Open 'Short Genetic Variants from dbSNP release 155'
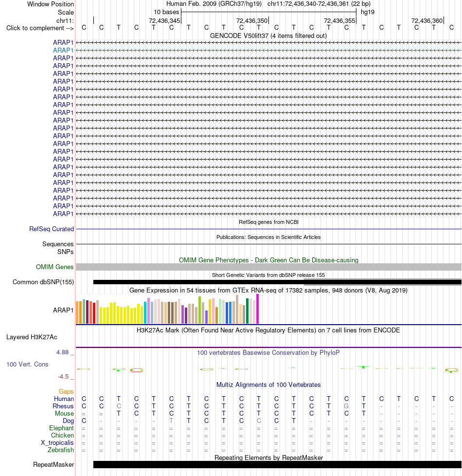This screenshot has width=462, height=476. [x=268, y=275]
